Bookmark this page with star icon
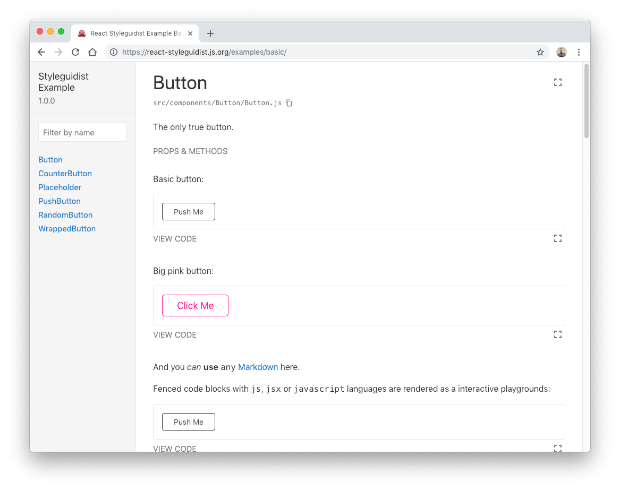 coord(540,52)
